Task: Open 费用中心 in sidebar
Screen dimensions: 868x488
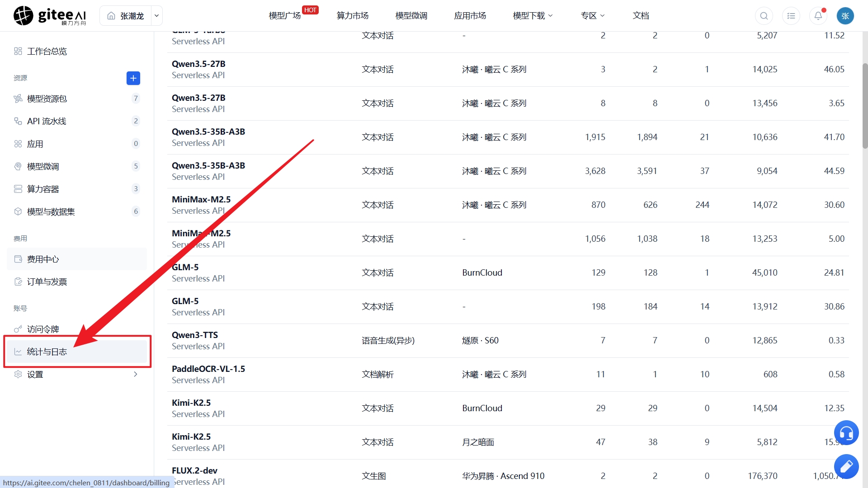Action: 77,259
